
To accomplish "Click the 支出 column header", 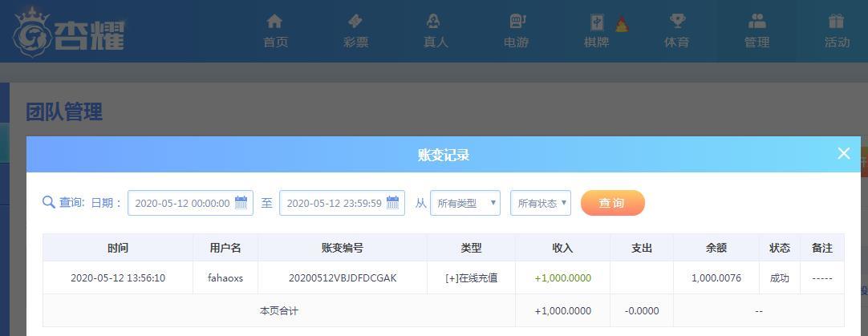I will pos(642,248).
